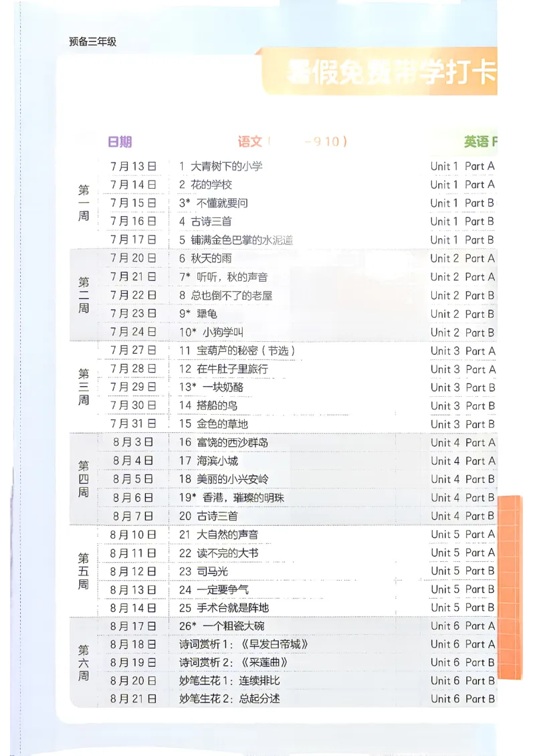Click lesson "18 美丽的小兴安岭"
The height and width of the screenshot is (756, 535).
tap(223, 479)
